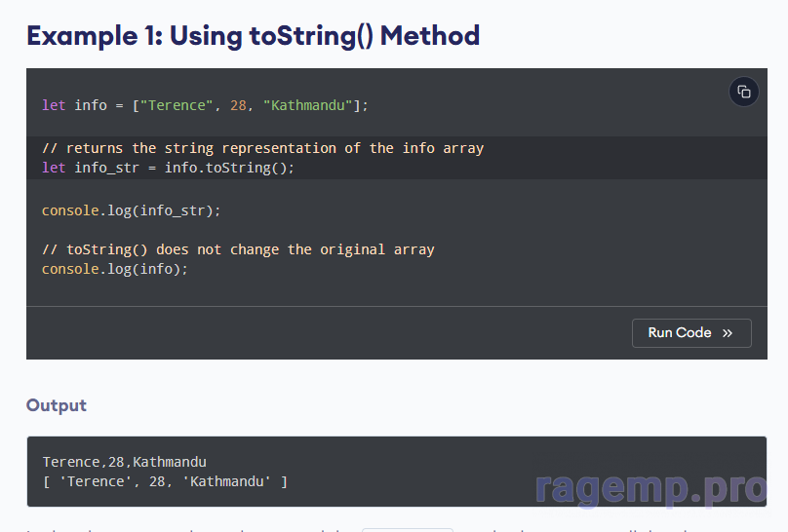Click the Output section heading
This screenshot has height=532, width=788.
pyautogui.click(x=57, y=405)
